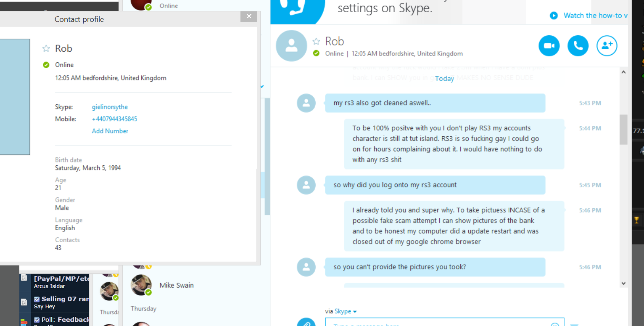Click the Today date separator in chat

[444, 79]
